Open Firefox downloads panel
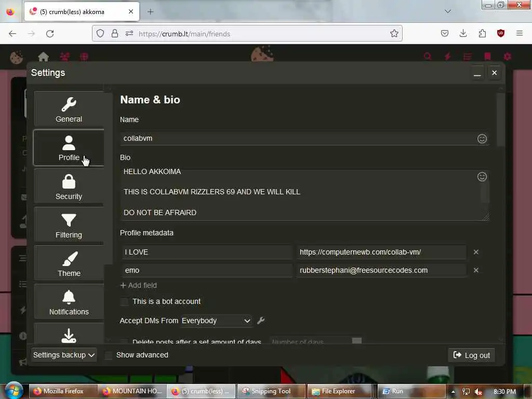The width and height of the screenshot is (532, 399). point(463,33)
